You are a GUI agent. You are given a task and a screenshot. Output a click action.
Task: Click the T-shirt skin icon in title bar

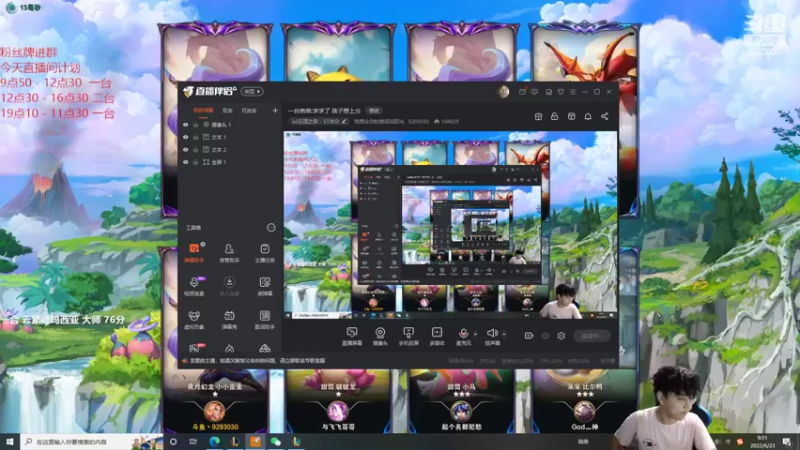tap(561, 92)
